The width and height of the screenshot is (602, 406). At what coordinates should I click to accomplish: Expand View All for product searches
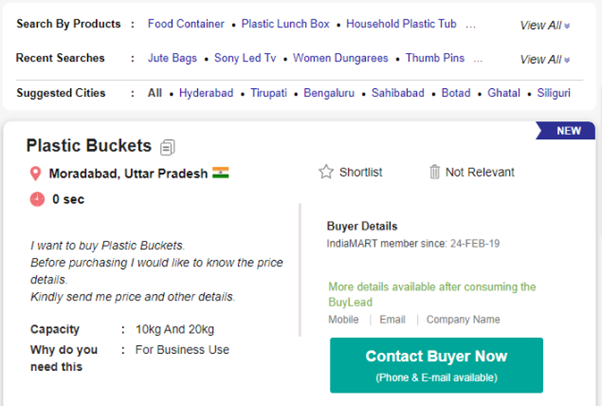(x=545, y=26)
